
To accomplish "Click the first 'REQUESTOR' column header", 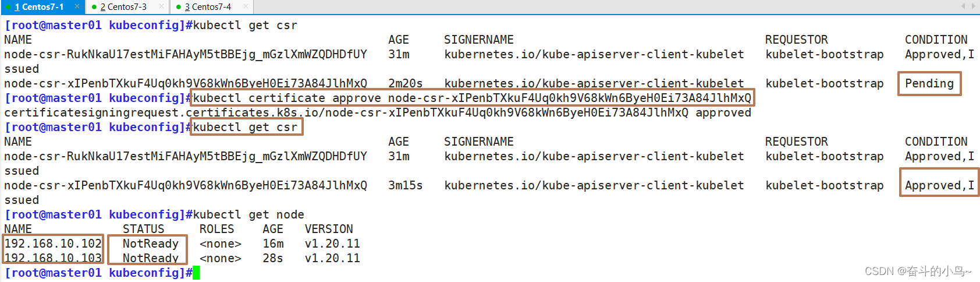I will click(x=797, y=40).
